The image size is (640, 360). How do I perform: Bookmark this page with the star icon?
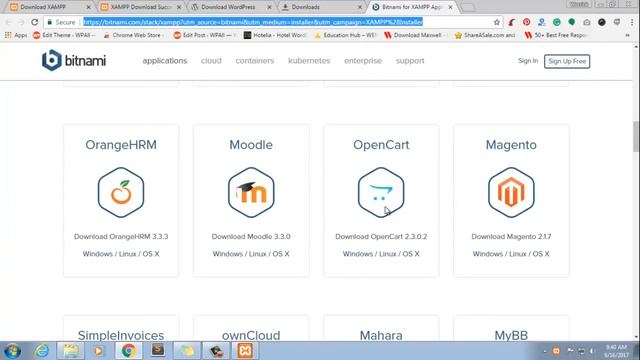click(x=496, y=22)
